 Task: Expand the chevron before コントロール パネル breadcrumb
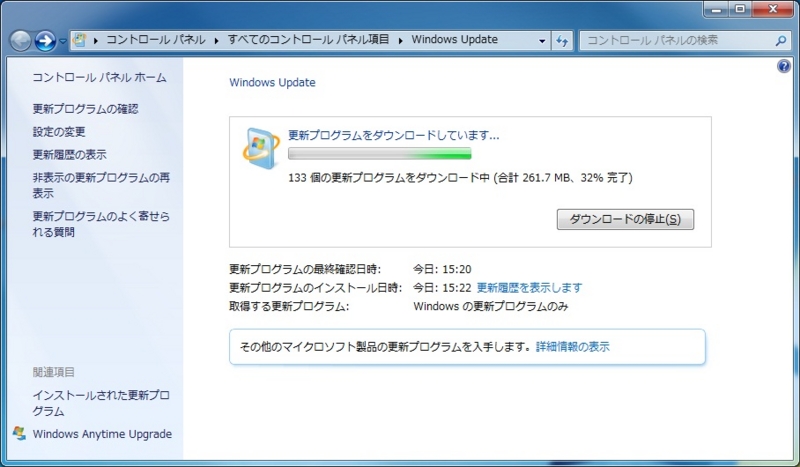(x=95, y=40)
